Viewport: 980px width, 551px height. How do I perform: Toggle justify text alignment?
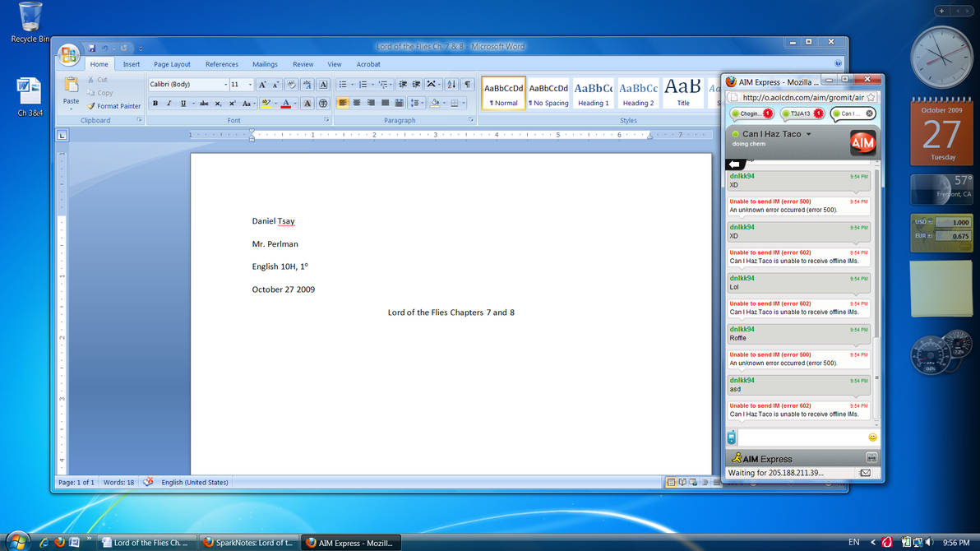pos(385,103)
